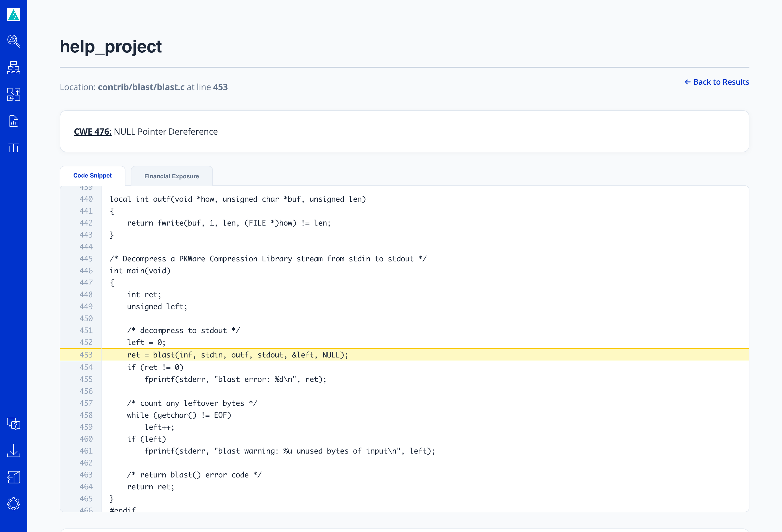Switch to the Code Snippet tab
This screenshot has width=782, height=532.
[93, 176]
